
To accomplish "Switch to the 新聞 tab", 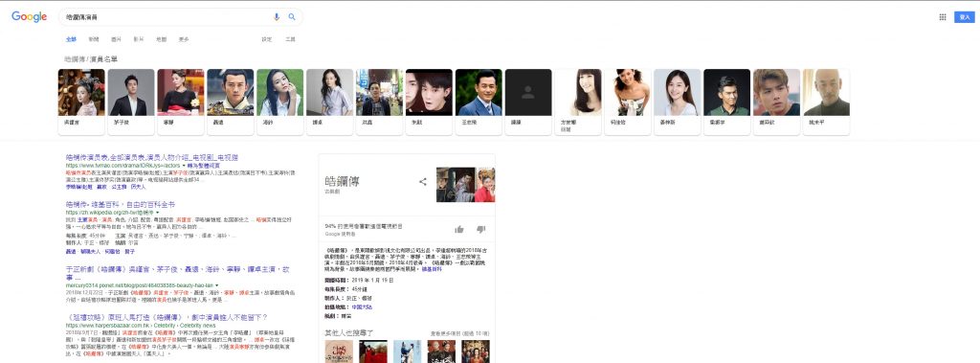I will point(93,39).
